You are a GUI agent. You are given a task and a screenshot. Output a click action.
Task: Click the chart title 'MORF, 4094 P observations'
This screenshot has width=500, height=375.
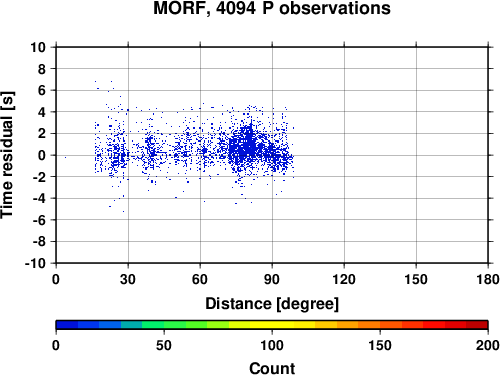[272, 8]
